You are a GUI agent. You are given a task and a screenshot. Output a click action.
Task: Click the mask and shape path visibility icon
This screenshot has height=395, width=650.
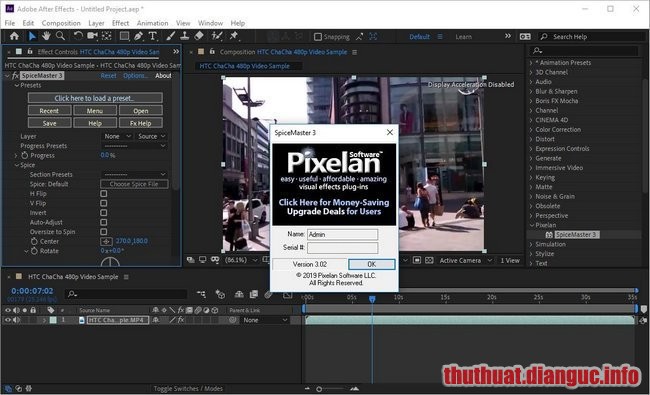click(215, 260)
